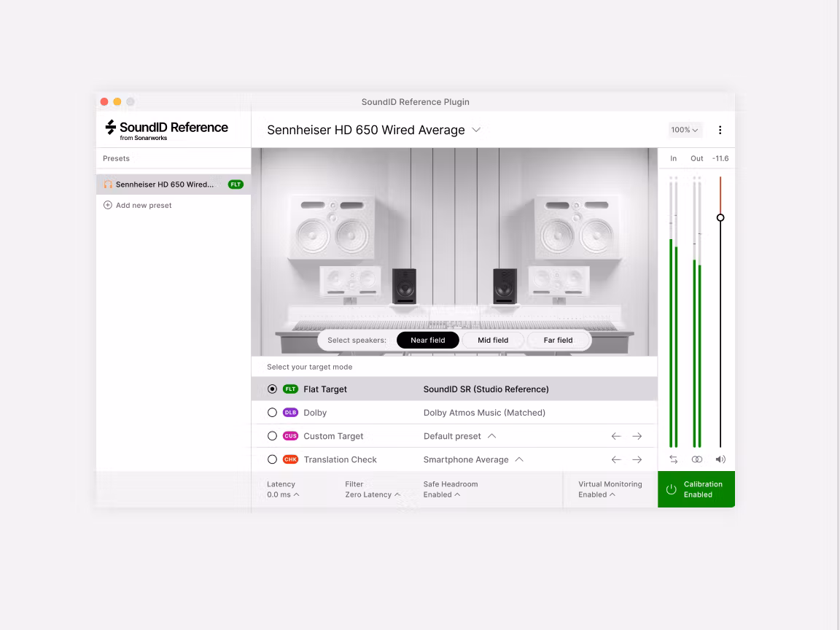
Task: Click the swap channels icon below meters
Action: 673,459
